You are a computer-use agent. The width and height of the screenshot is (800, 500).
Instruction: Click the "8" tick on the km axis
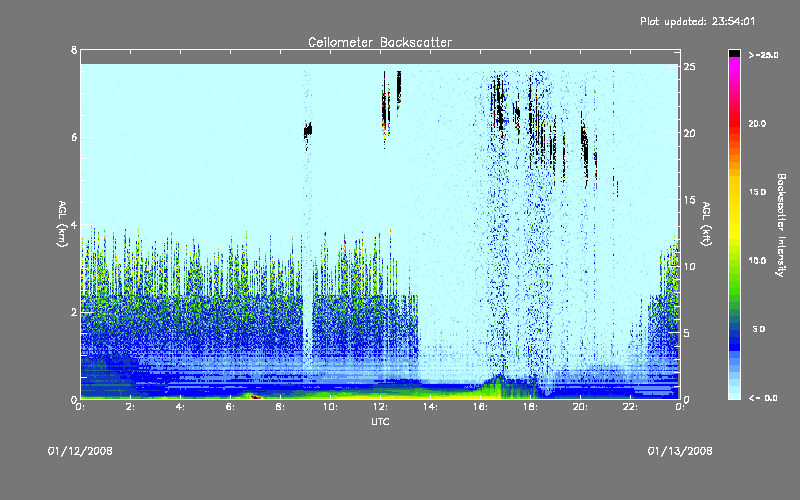pyautogui.click(x=74, y=50)
